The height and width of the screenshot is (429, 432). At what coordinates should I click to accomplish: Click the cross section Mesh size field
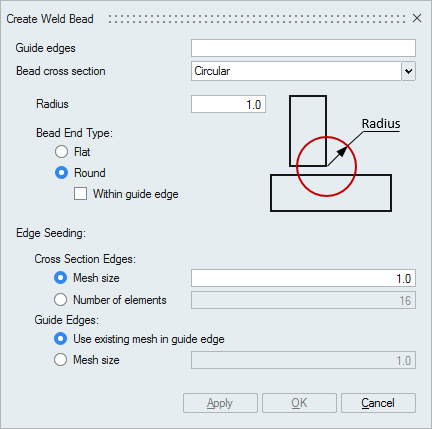click(303, 278)
